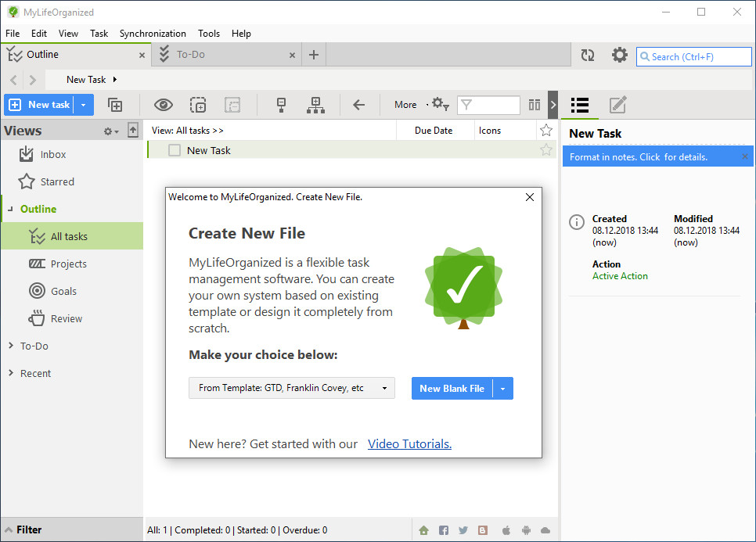
Task: Click the info icon beside Created
Action: [x=577, y=221]
